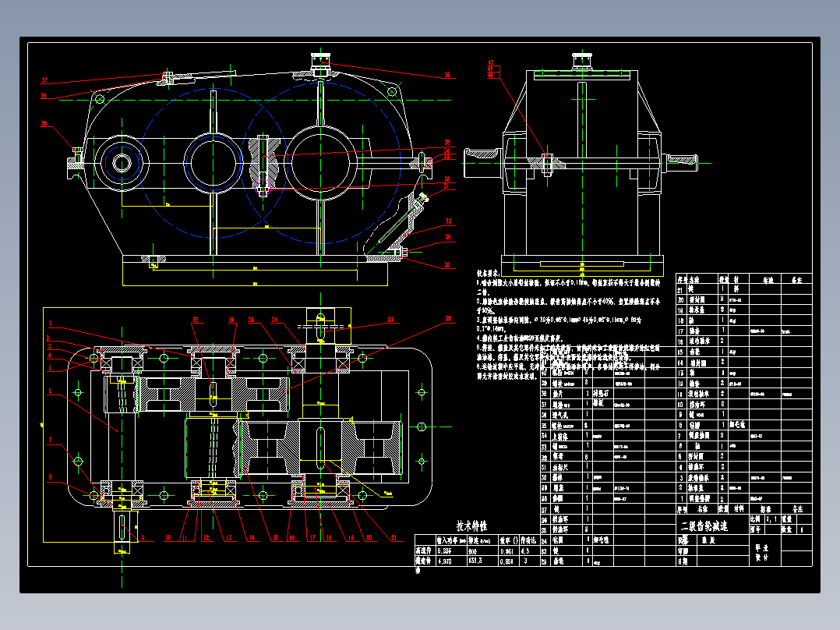
Task: Click the 技术特性 table heading
Action: [471, 526]
